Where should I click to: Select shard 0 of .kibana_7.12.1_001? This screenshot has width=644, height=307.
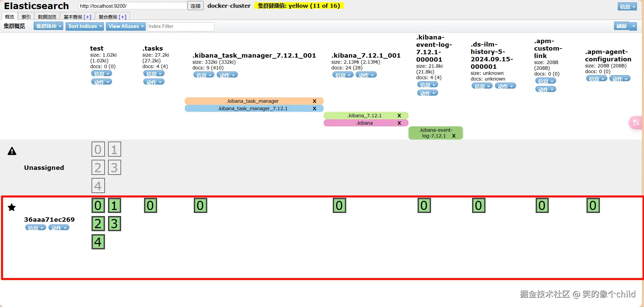point(339,206)
